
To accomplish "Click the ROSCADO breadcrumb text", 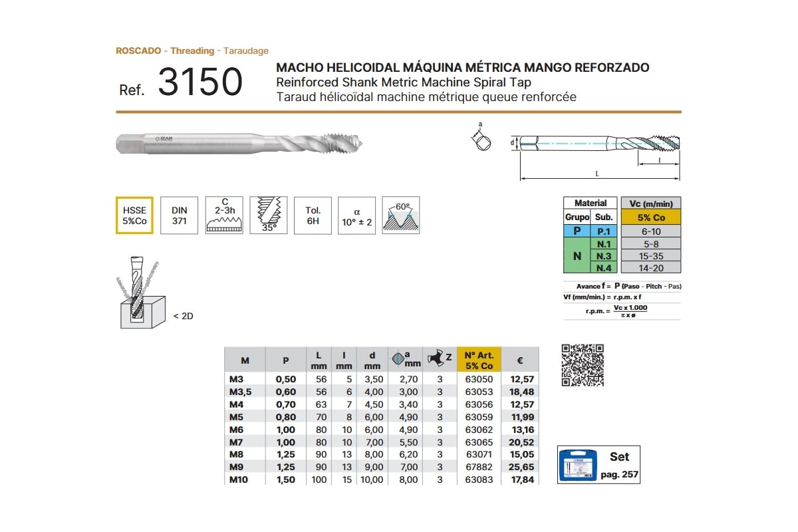I will click(137, 51).
